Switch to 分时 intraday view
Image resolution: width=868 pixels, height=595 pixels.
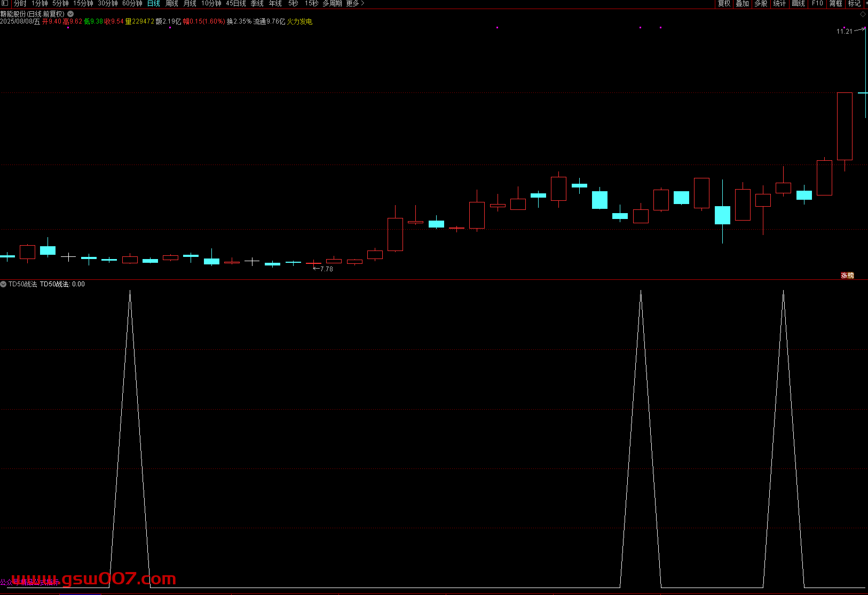[20, 4]
